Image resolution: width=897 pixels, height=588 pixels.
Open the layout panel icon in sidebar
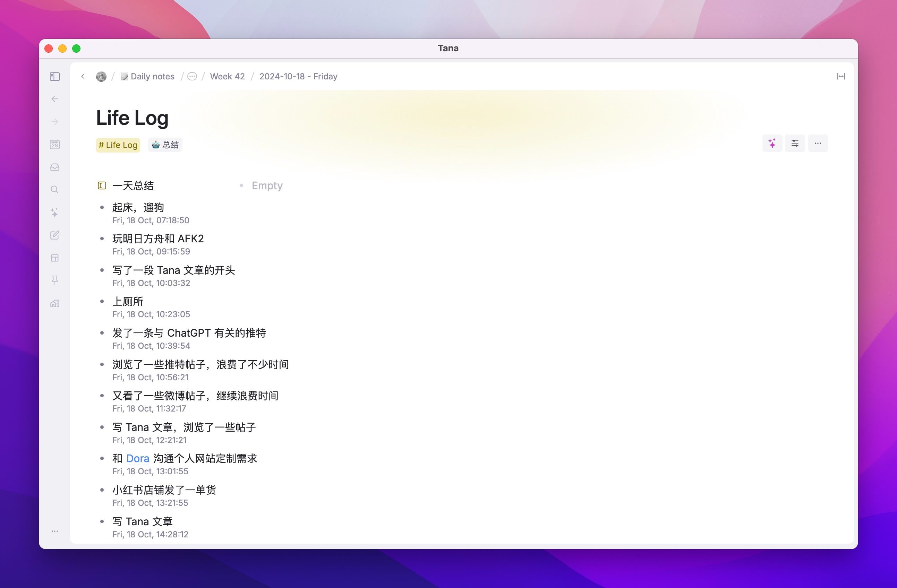click(x=55, y=258)
